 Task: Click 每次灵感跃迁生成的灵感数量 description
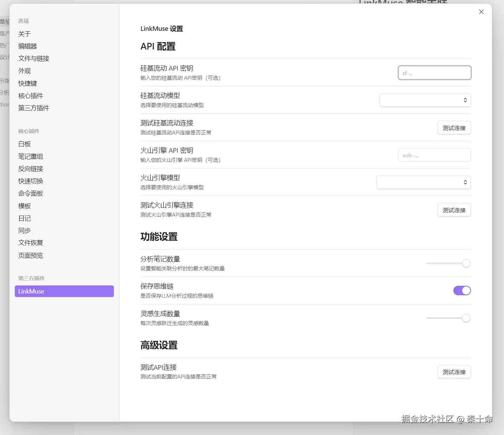pos(175,323)
